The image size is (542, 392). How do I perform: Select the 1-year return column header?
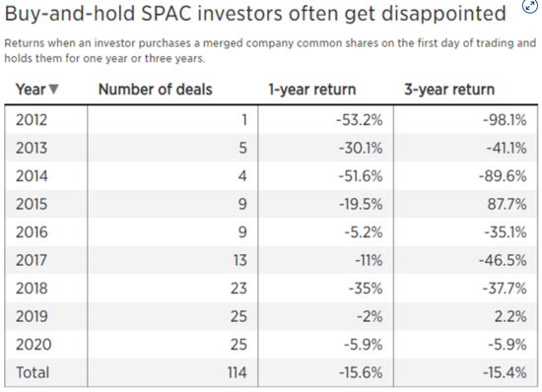pyautogui.click(x=312, y=90)
